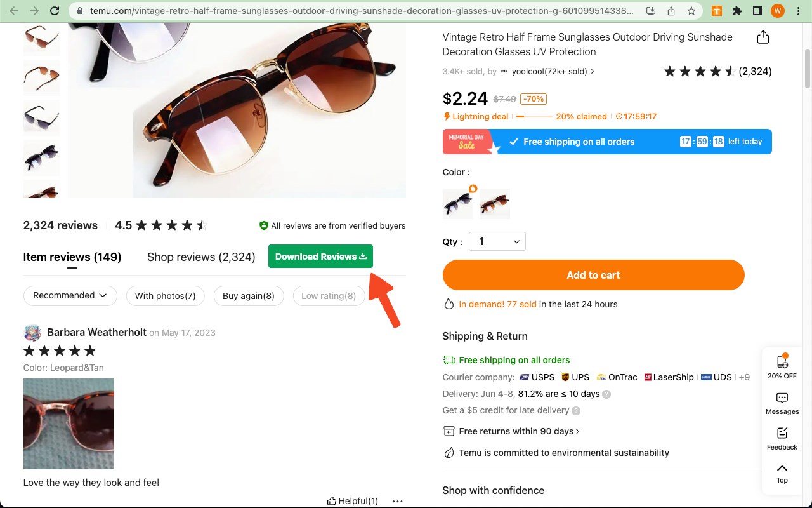Mark Barbara's review as Helpful
The image size is (812, 508).
pyautogui.click(x=353, y=501)
